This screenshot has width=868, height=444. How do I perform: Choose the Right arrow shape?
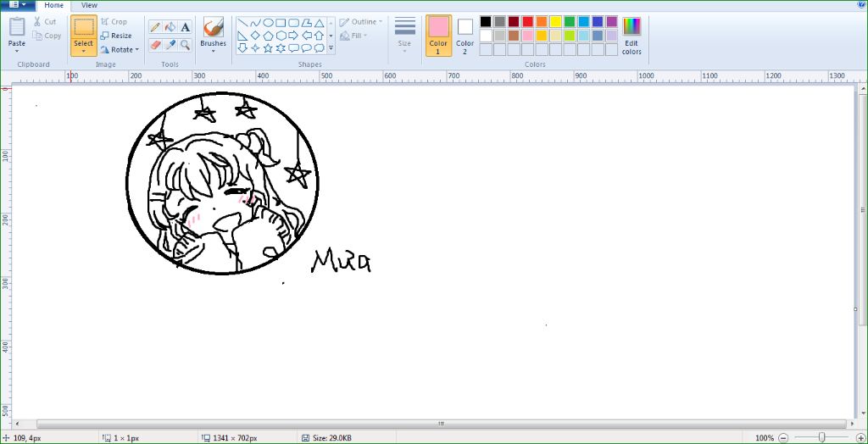[x=293, y=36]
